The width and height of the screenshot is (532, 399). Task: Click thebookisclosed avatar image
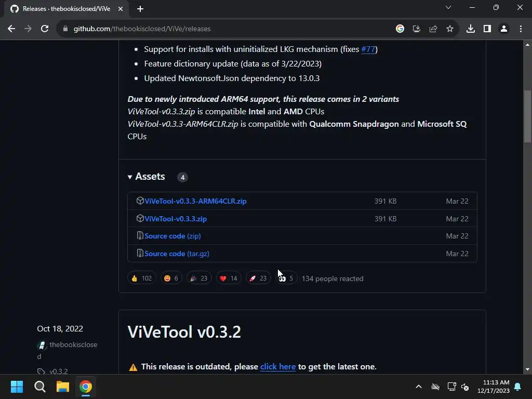tap(42, 345)
